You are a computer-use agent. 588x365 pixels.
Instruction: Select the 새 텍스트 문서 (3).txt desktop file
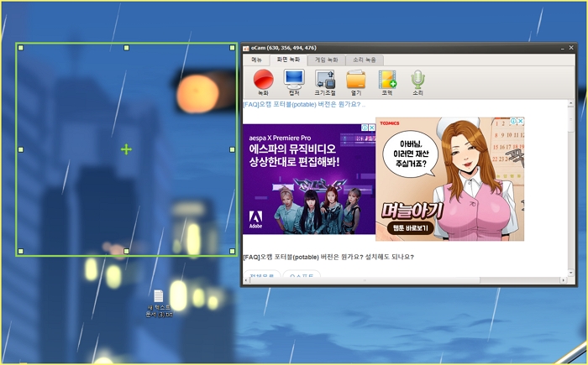pos(159,304)
